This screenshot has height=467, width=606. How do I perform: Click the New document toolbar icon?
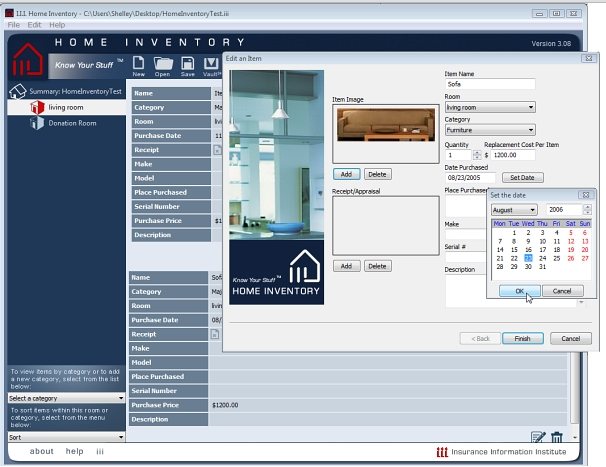139,65
